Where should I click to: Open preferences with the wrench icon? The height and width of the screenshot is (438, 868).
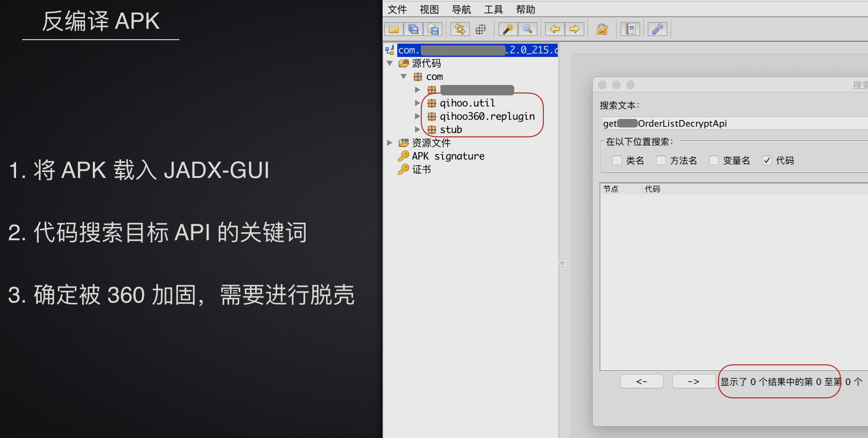(x=657, y=29)
